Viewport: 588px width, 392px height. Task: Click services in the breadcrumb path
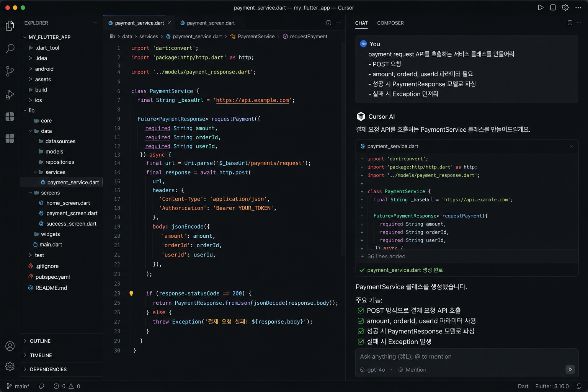click(x=149, y=36)
